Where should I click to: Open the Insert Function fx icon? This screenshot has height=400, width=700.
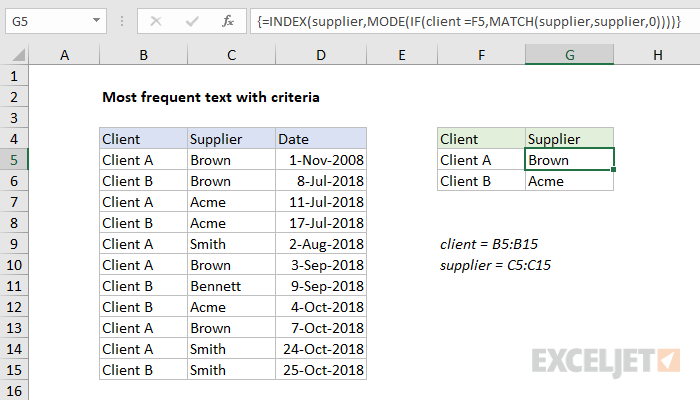(x=228, y=21)
